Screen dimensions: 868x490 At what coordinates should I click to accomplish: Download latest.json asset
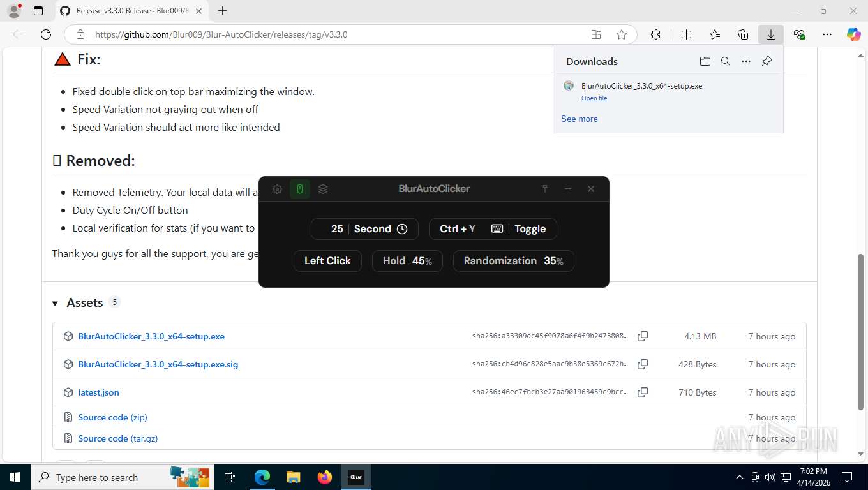point(99,392)
